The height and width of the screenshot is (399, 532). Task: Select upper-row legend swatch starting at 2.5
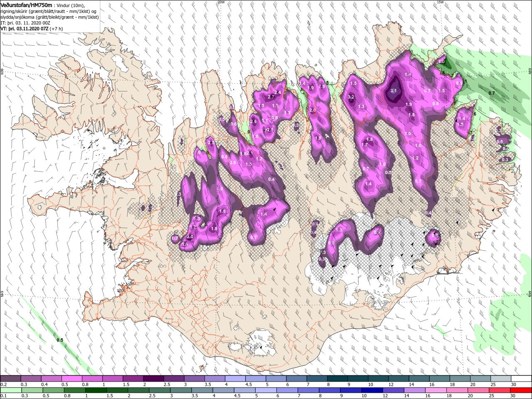(174, 379)
